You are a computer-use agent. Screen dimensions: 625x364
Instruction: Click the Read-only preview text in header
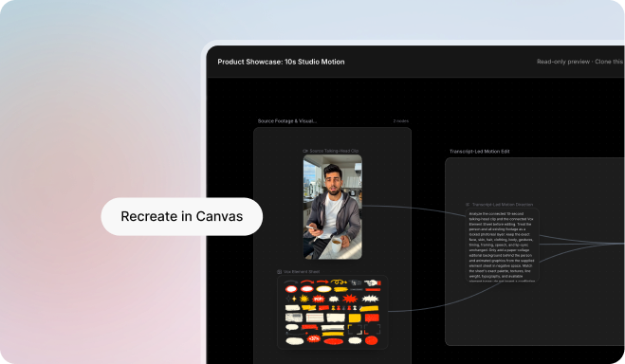(563, 62)
